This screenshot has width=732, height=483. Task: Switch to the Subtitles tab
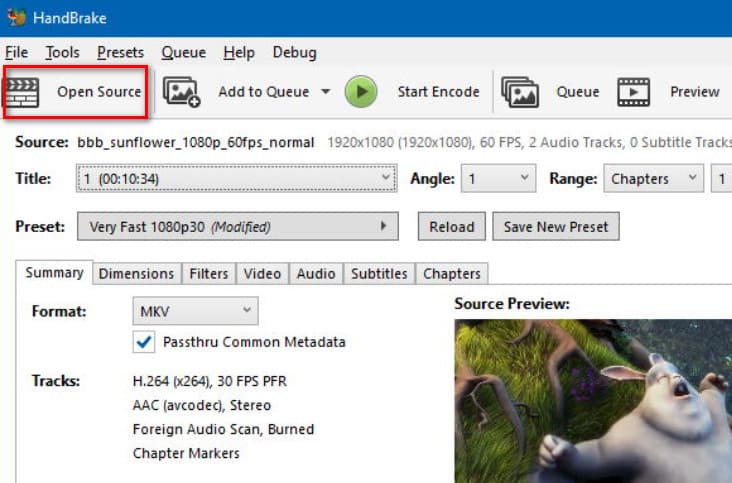[x=379, y=273]
